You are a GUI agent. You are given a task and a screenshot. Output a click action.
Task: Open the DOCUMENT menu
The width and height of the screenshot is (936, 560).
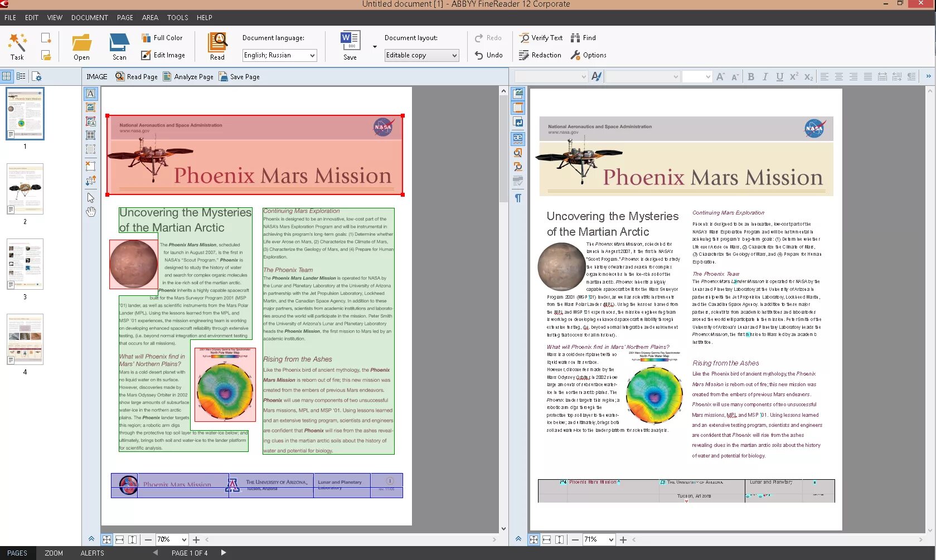pyautogui.click(x=90, y=17)
